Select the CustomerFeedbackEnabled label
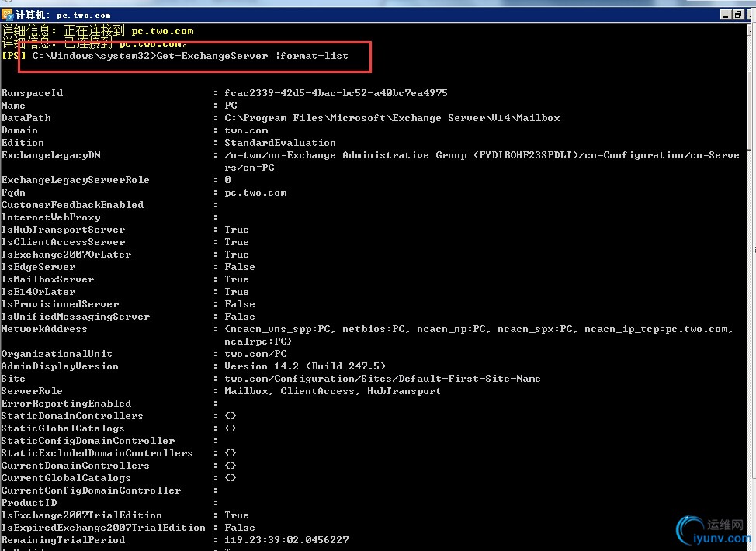The height and width of the screenshot is (551, 756). point(72,205)
